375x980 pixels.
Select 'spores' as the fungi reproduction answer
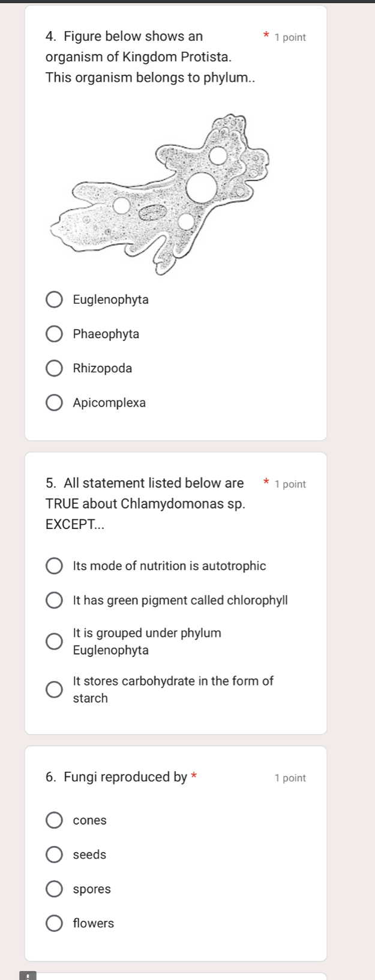(54, 889)
